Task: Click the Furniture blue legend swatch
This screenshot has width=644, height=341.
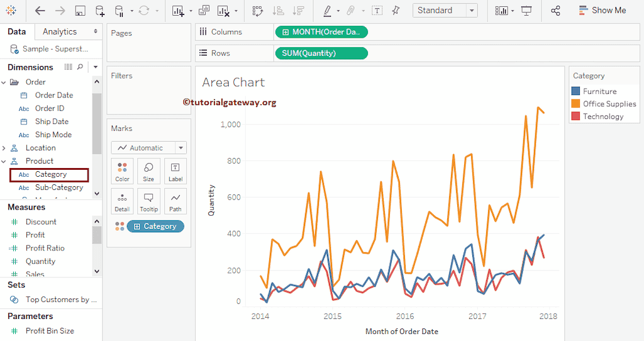Action: point(575,91)
